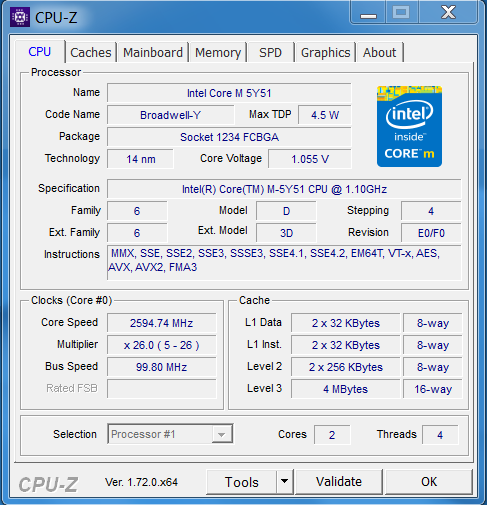Click the Level 3 size 4 MBytes
This screenshot has width=487, height=505.
coord(346,389)
